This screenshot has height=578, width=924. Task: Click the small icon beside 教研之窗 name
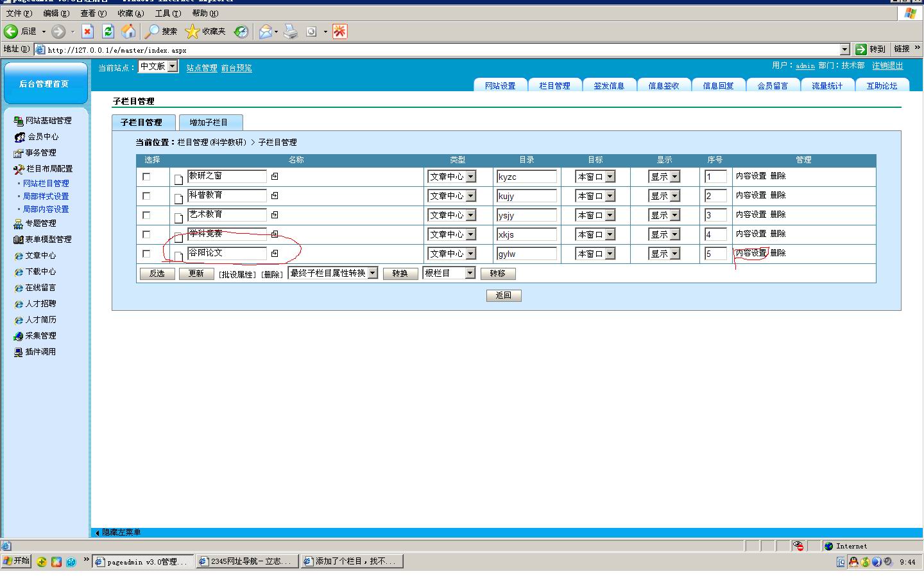[x=275, y=177]
